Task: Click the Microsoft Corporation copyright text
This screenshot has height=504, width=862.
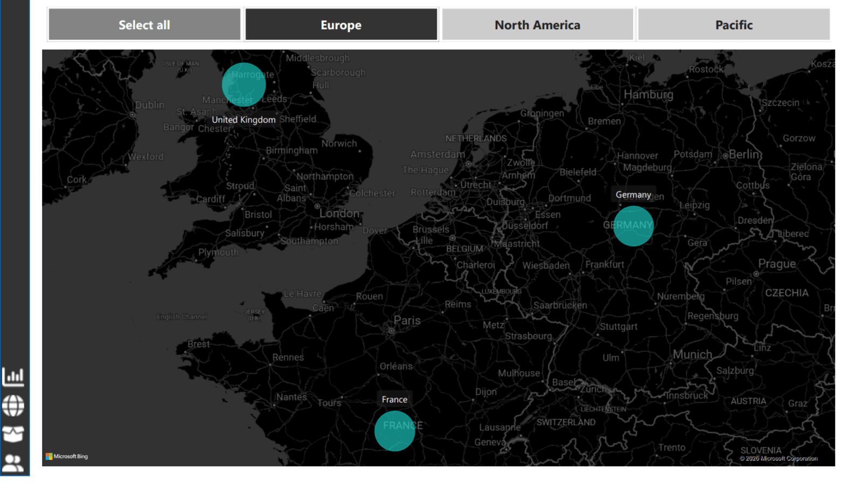Action: (x=778, y=459)
